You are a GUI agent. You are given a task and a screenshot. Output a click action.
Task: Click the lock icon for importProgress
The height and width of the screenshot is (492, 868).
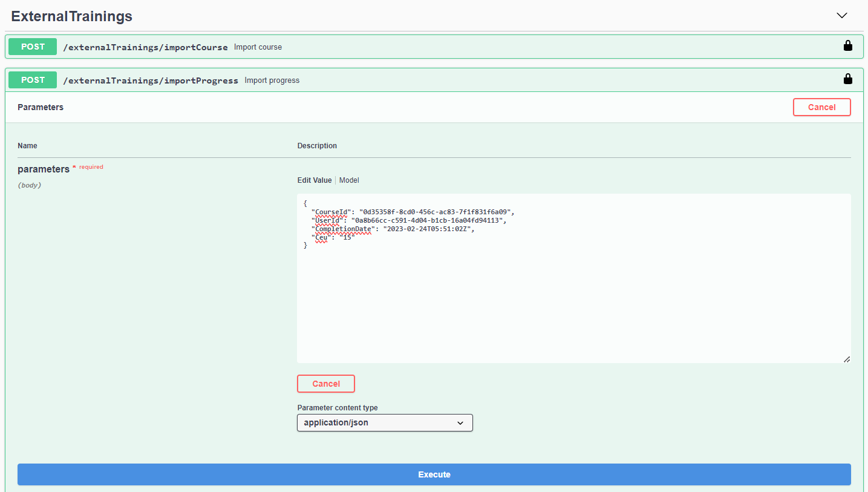click(x=847, y=79)
